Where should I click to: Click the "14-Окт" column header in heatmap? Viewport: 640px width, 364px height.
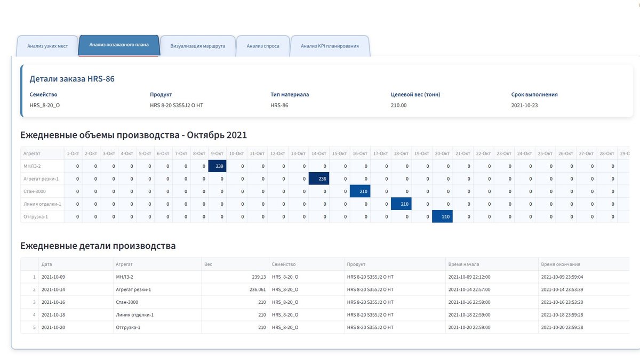[319, 153]
